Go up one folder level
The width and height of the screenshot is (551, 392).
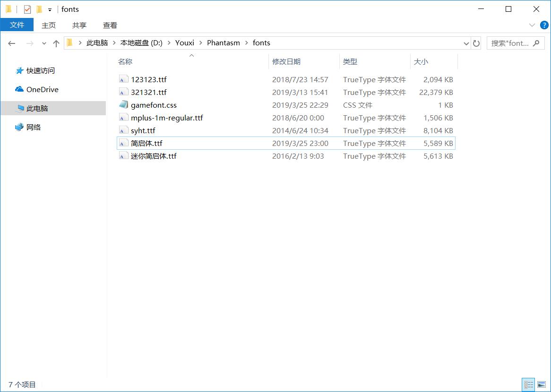point(56,43)
